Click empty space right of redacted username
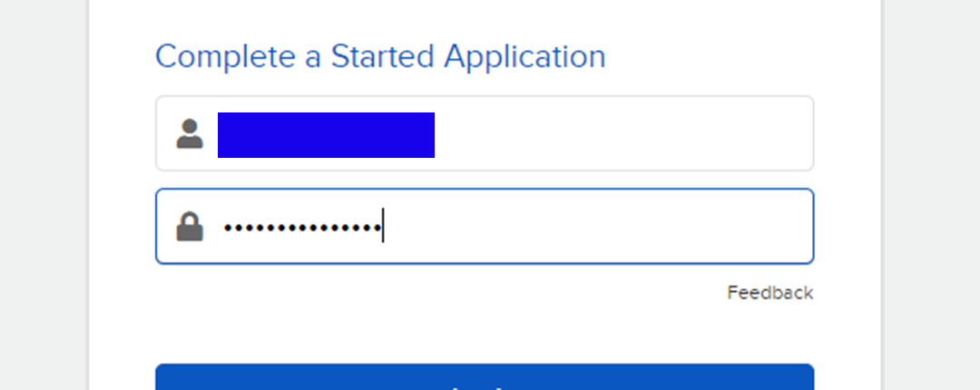This screenshot has height=390, width=980. (x=622, y=133)
